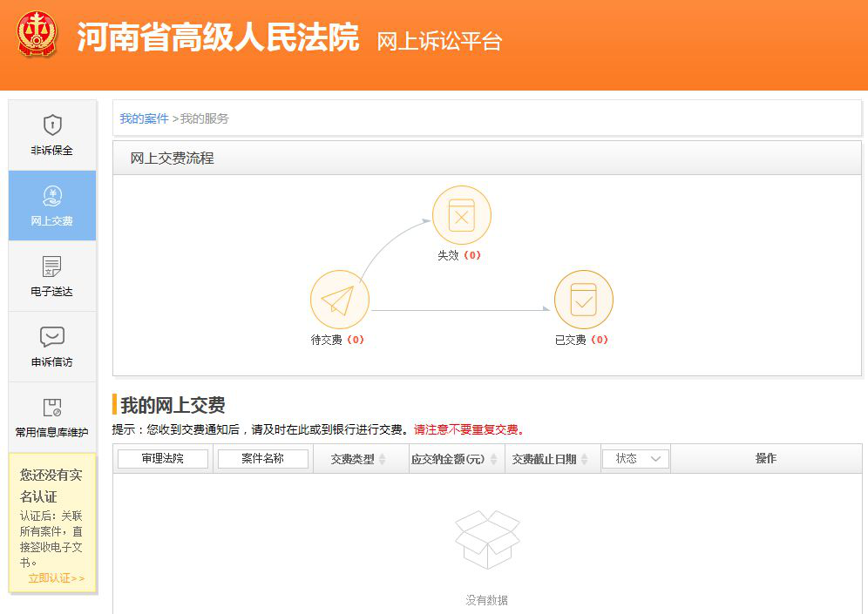Click the 案件名称 column filter button
The image size is (868, 614).
(x=262, y=458)
